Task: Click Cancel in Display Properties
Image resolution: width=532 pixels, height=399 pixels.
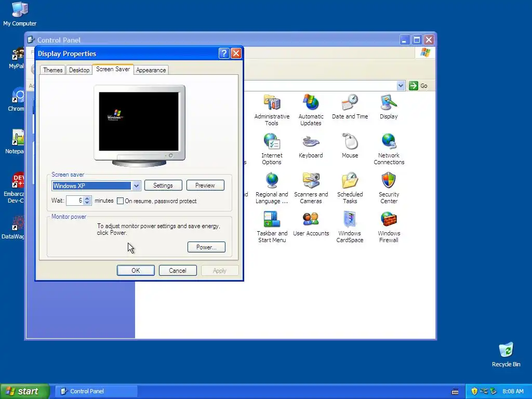Action: coord(178,270)
